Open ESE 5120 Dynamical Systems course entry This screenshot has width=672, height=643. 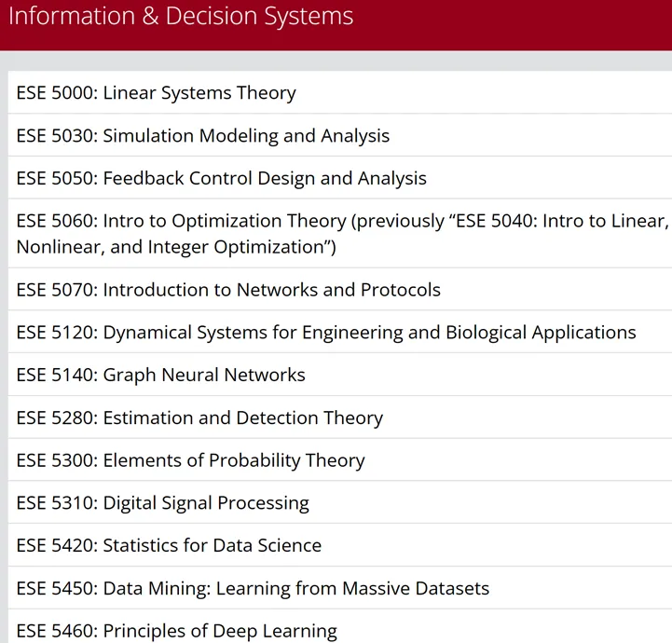coord(340,332)
